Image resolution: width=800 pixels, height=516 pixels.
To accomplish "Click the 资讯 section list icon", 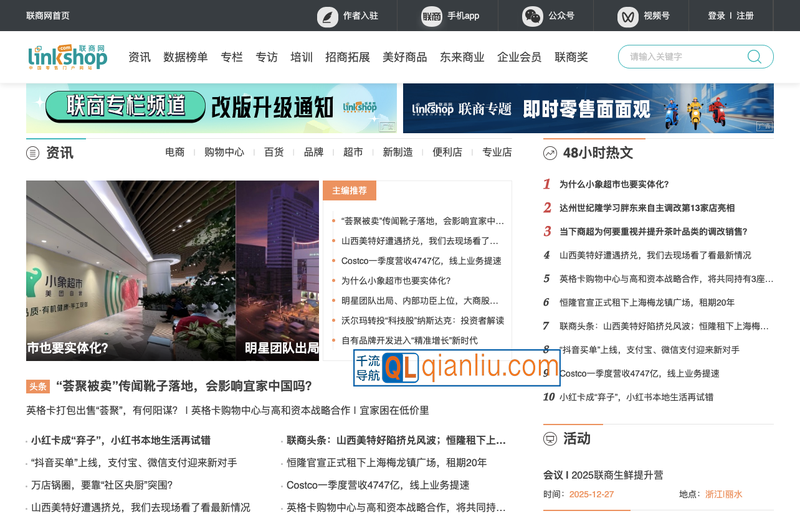I will click(x=33, y=153).
